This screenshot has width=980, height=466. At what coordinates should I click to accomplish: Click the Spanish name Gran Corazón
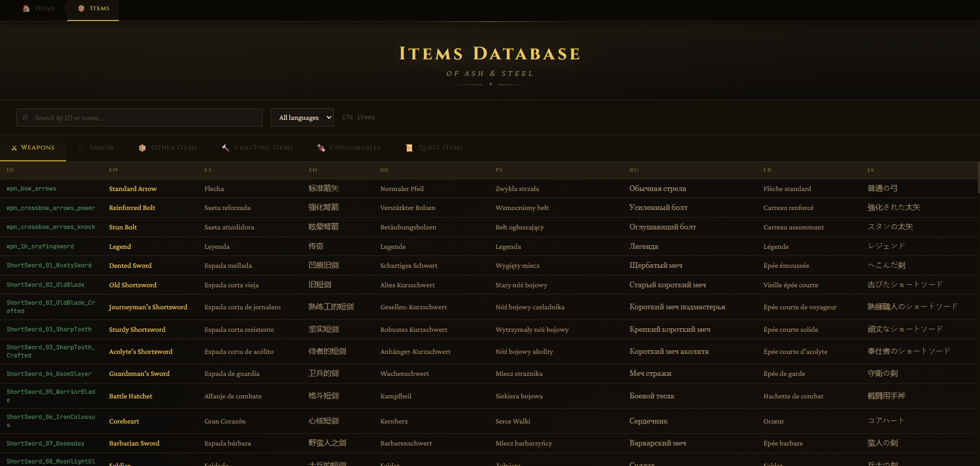(225, 421)
